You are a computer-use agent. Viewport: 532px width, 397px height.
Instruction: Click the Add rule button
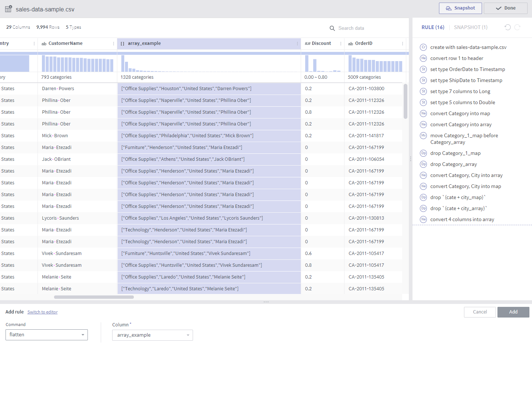[513, 312]
